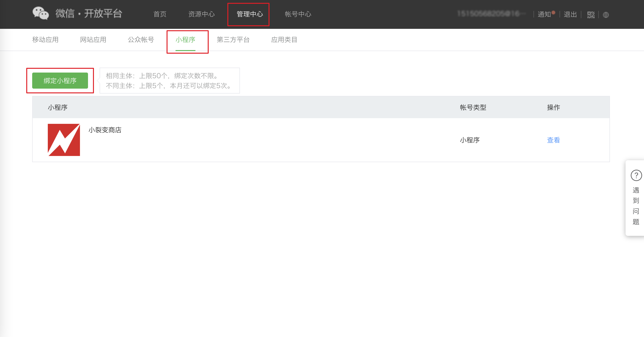Click the 帐号类型 column header
Viewport: 644px width, 337px height.
click(x=473, y=108)
